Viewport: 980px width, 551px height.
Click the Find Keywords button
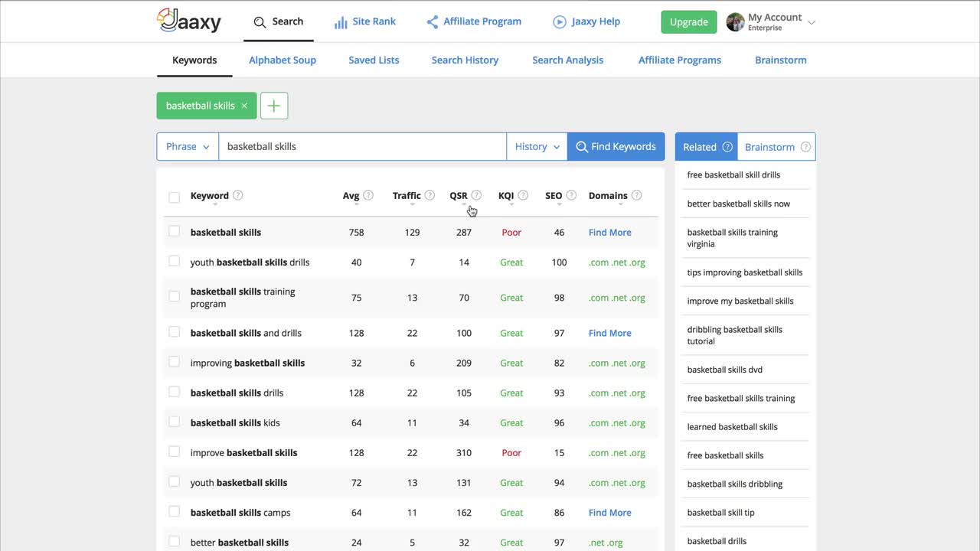[616, 146]
